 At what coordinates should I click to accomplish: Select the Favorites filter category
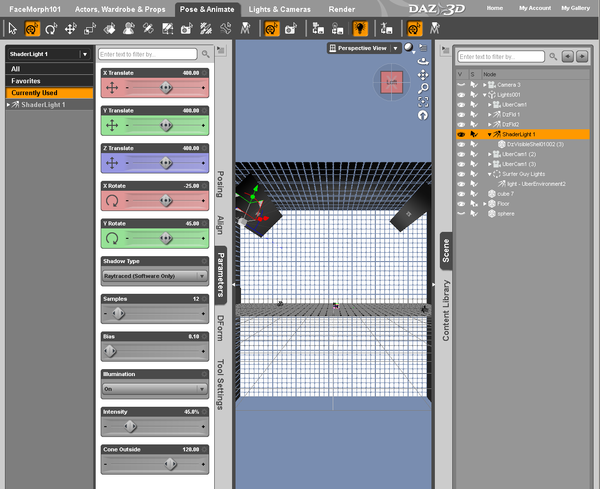coord(49,81)
